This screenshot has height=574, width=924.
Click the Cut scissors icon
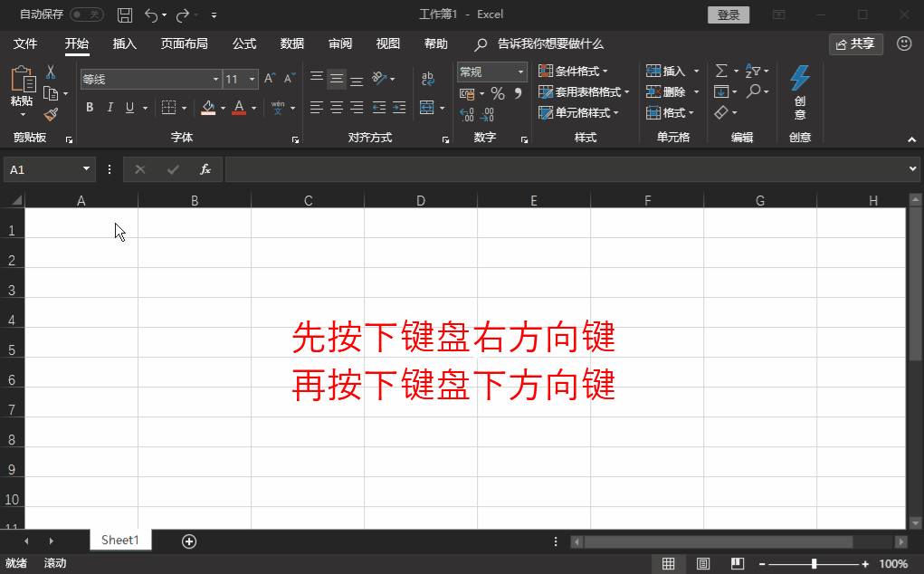click(51, 72)
